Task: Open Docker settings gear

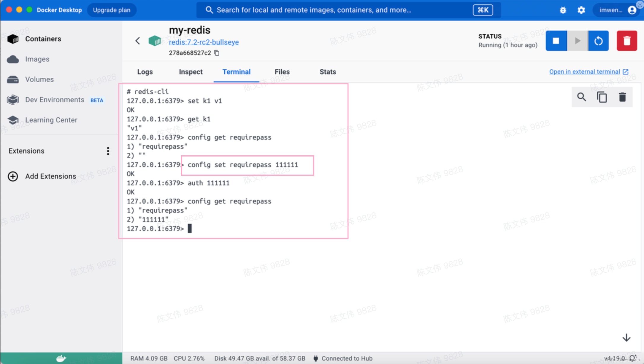Action: (581, 10)
